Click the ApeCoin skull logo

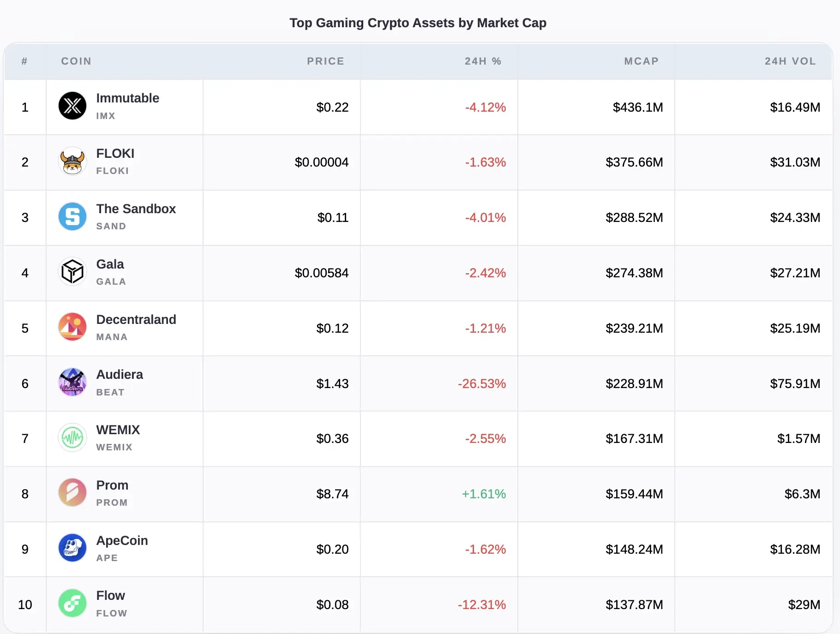click(72, 548)
